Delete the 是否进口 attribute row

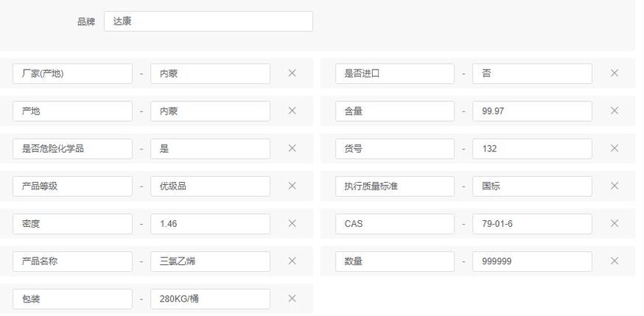615,73
